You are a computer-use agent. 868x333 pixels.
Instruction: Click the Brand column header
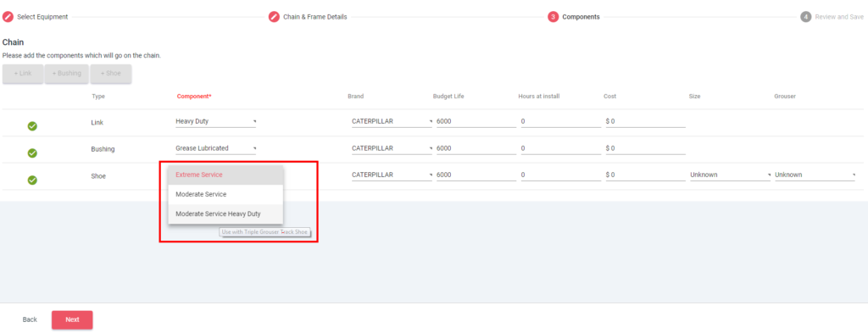pos(355,97)
